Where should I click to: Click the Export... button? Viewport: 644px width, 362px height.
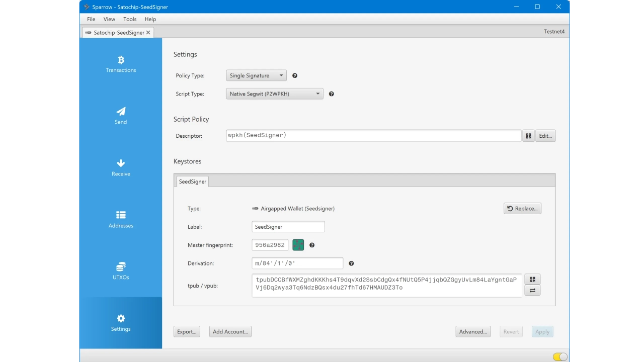[x=187, y=331]
